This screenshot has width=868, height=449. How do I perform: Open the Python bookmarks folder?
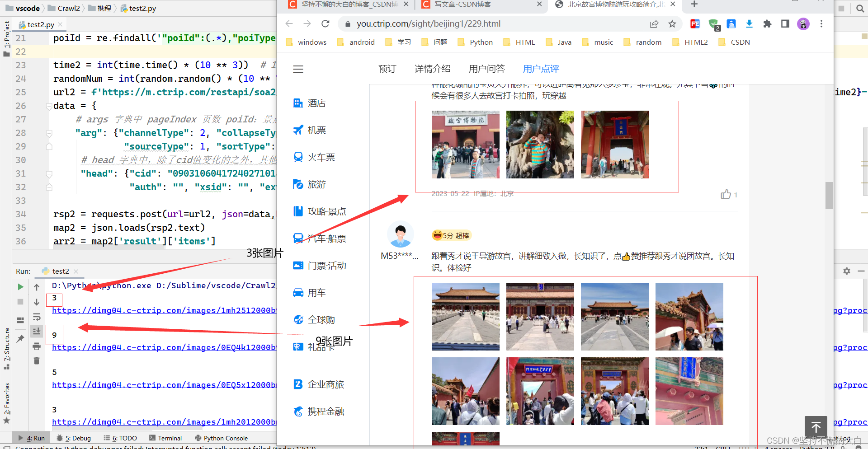tap(475, 42)
